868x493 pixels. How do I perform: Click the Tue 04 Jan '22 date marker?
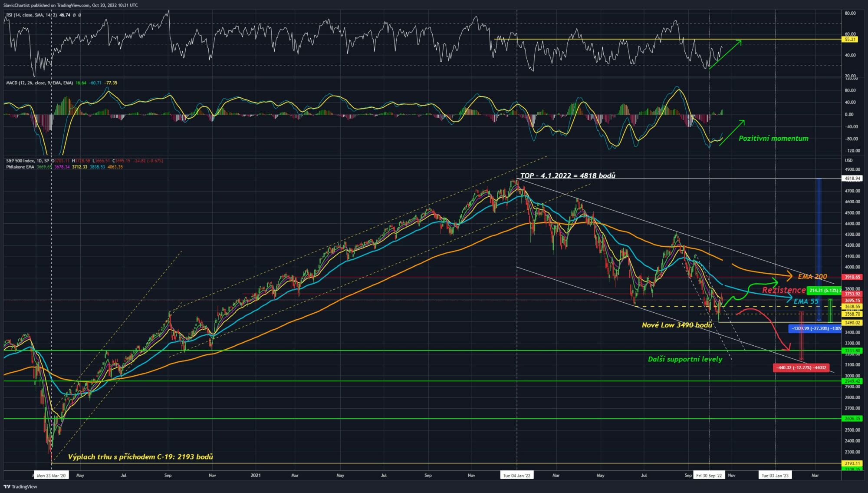point(516,476)
